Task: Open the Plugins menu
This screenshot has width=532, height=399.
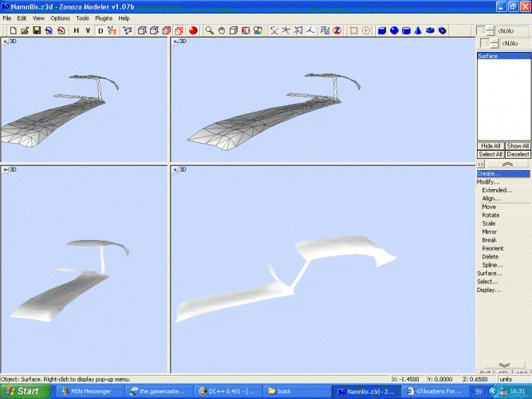Action: (x=104, y=18)
